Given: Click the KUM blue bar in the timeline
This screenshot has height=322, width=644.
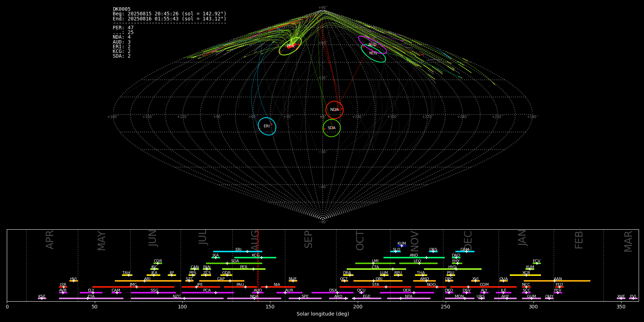Looking at the screenshot, I should (402, 246).
